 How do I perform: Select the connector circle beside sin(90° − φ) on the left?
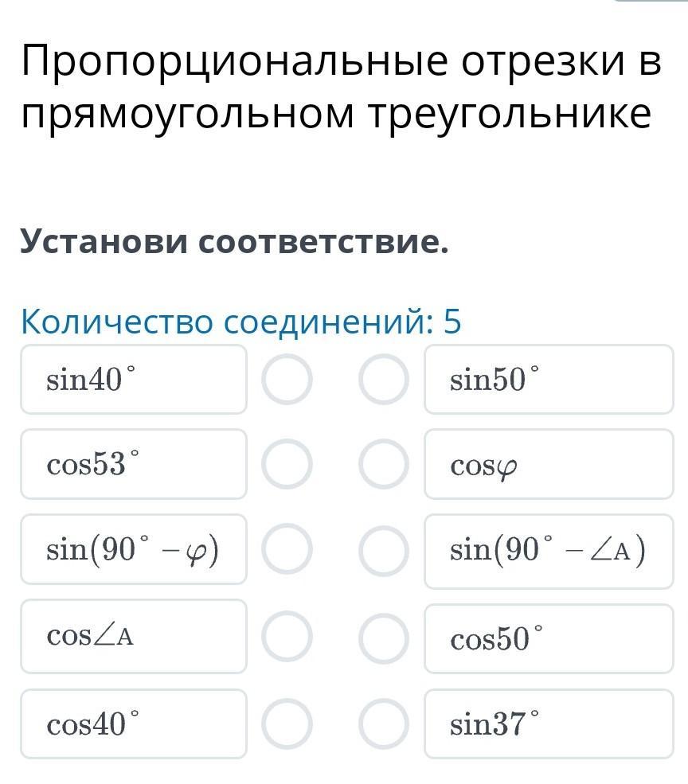pos(287,550)
